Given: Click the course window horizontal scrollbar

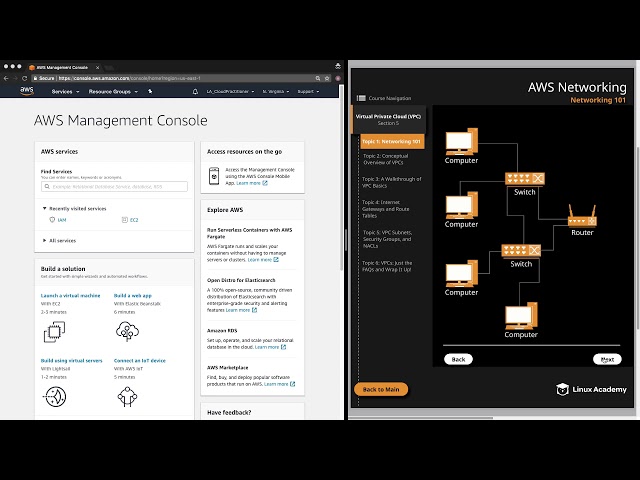Looking at the screenshot, I should (420, 418).
